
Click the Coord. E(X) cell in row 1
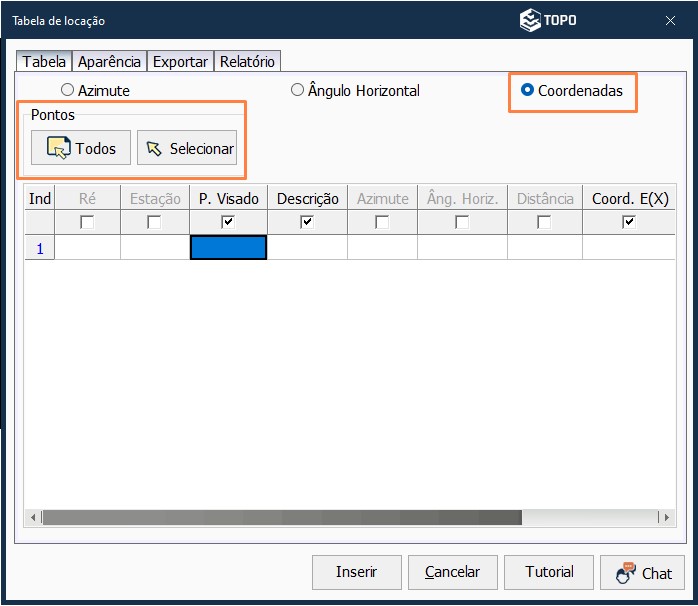coord(629,248)
